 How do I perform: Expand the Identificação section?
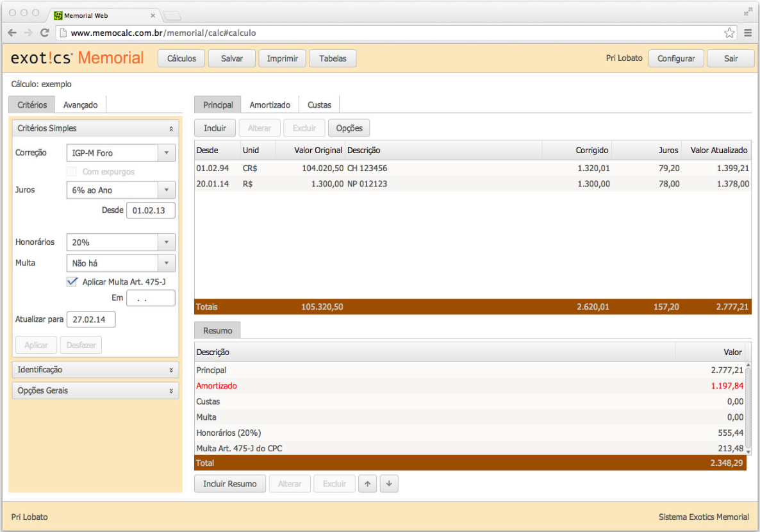[170, 370]
